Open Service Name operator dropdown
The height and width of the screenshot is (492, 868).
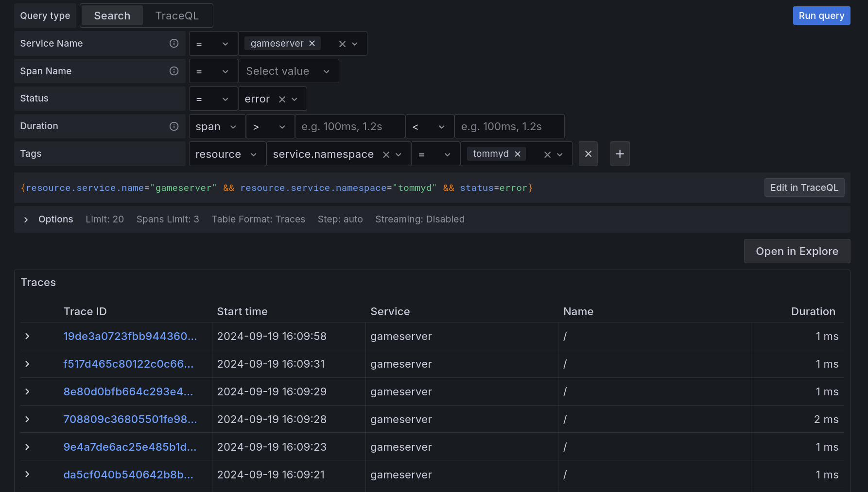[x=213, y=44]
